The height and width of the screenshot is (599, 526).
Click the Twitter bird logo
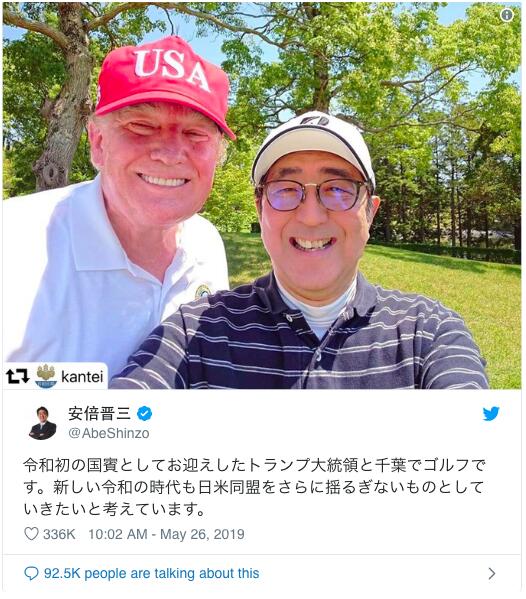491,414
